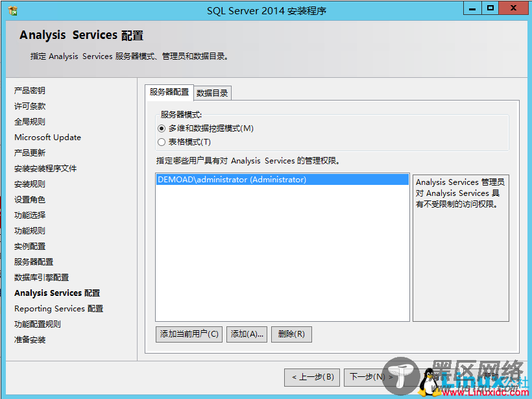Open the 数据目录 tab

click(x=212, y=93)
